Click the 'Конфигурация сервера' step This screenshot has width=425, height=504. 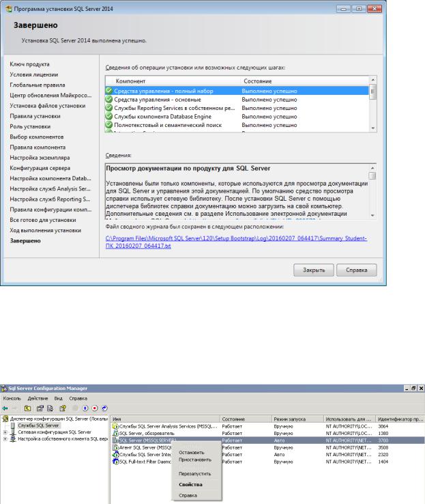tap(40, 168)
